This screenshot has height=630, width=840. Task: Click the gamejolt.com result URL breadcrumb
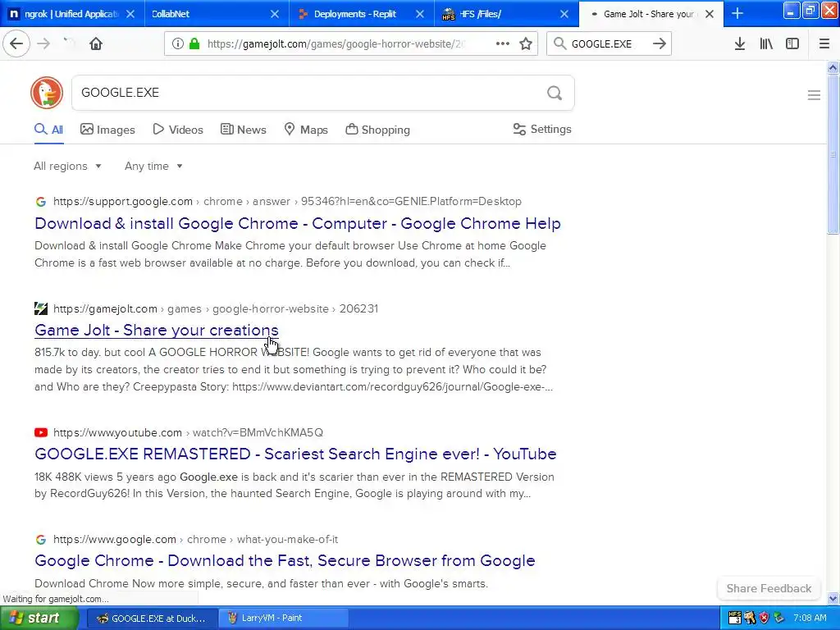[216, 308]
